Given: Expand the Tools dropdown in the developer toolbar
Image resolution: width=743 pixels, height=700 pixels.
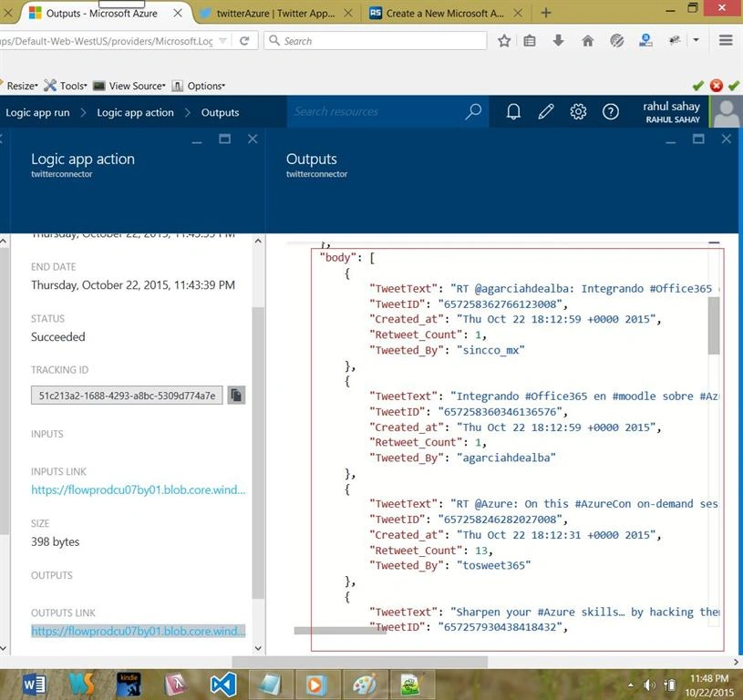Looking at the screenshot, I should [x=66, y=86].
